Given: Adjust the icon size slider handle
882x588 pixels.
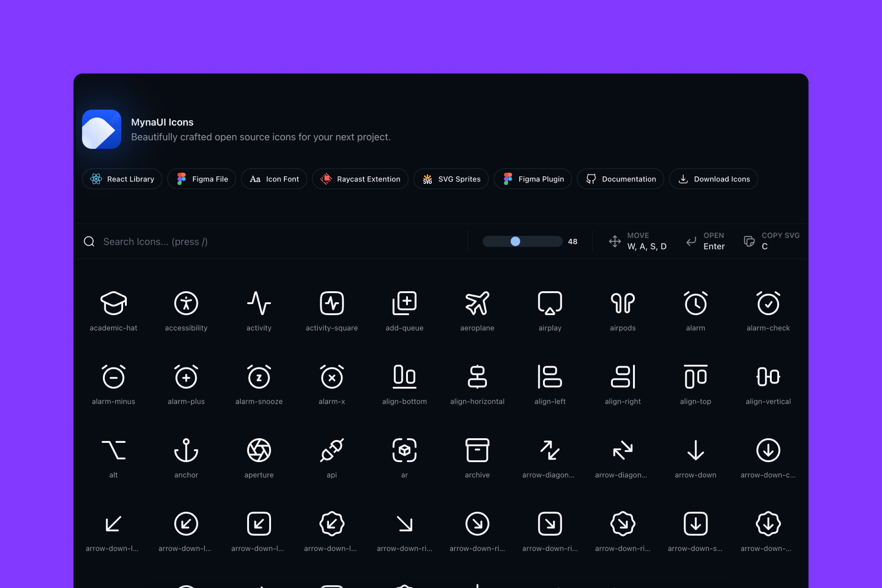Looking at the screenshot, I should pos(515,241).
